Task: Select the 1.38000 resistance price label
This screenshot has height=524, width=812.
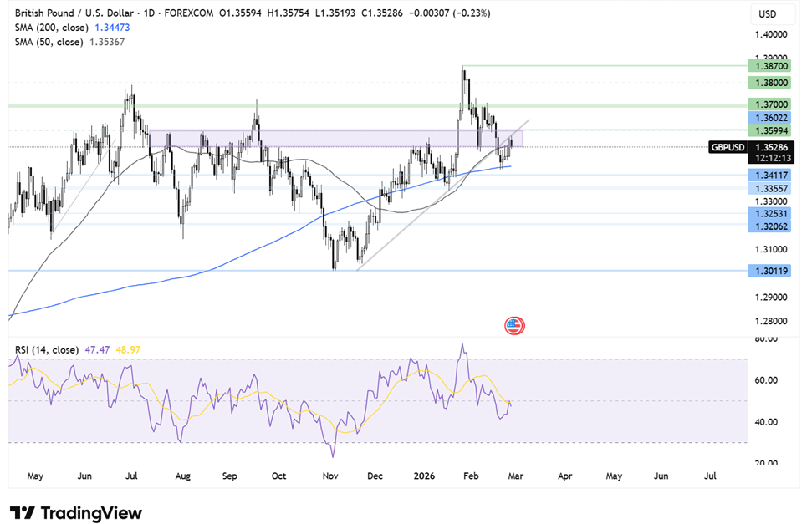Action: [x=769, y=83]
